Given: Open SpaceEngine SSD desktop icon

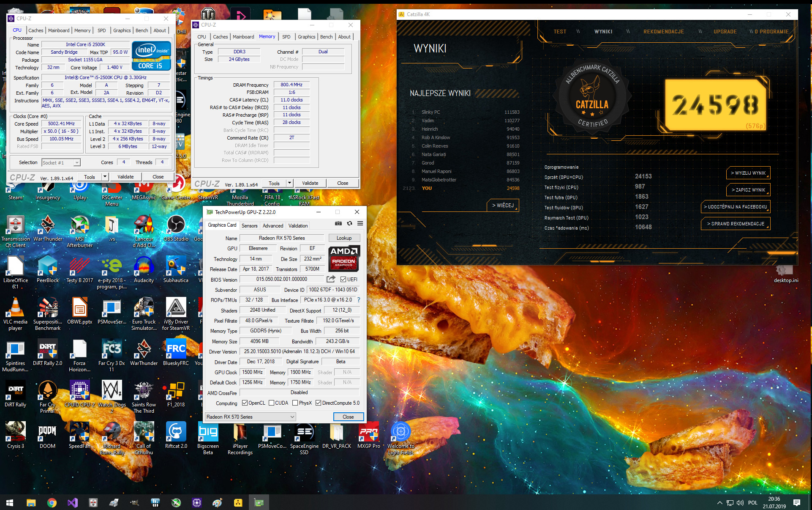Looking at the screenshot, I should [304, 438].
